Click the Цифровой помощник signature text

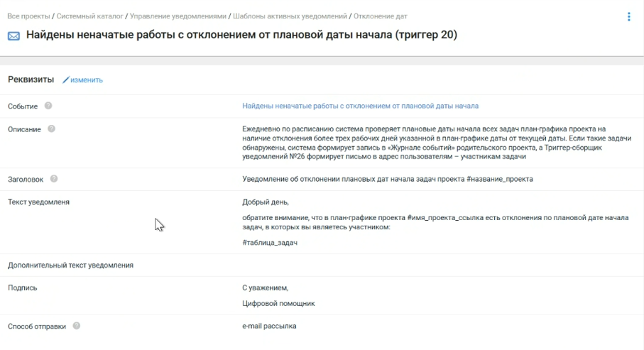click(278, 303)
